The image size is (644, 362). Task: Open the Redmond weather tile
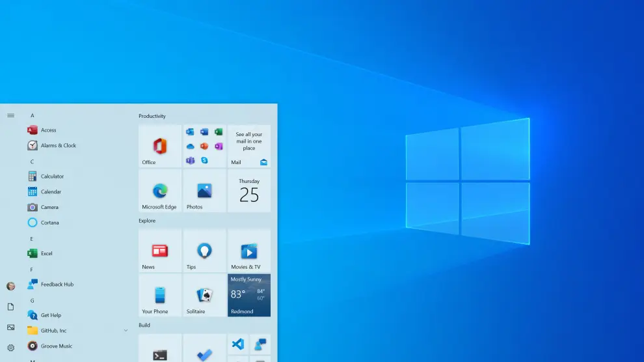[x=249, y=295]
